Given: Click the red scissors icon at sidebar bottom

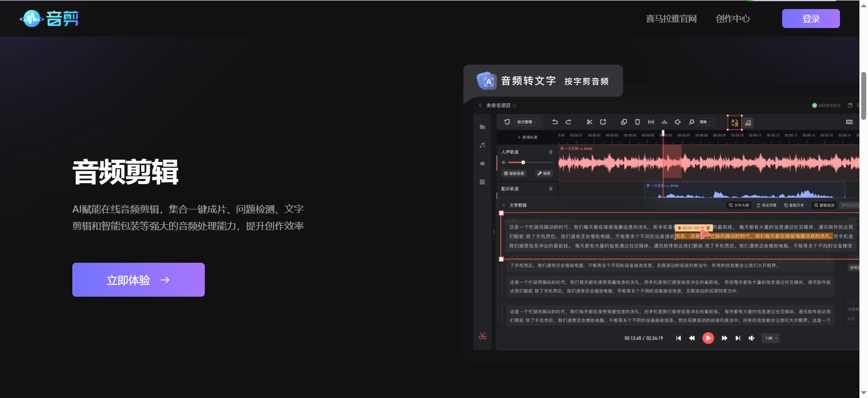Looking at the screenshot, I should coord(482,336).
